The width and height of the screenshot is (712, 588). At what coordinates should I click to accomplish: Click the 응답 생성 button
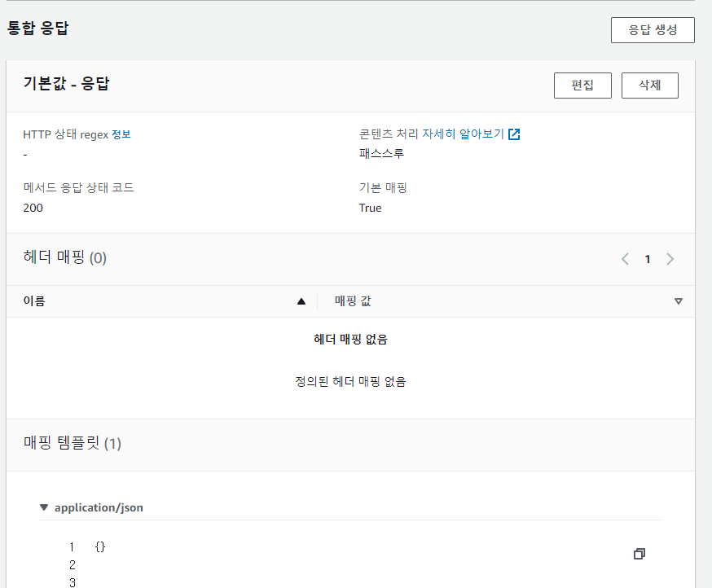[x=652, y=30]
